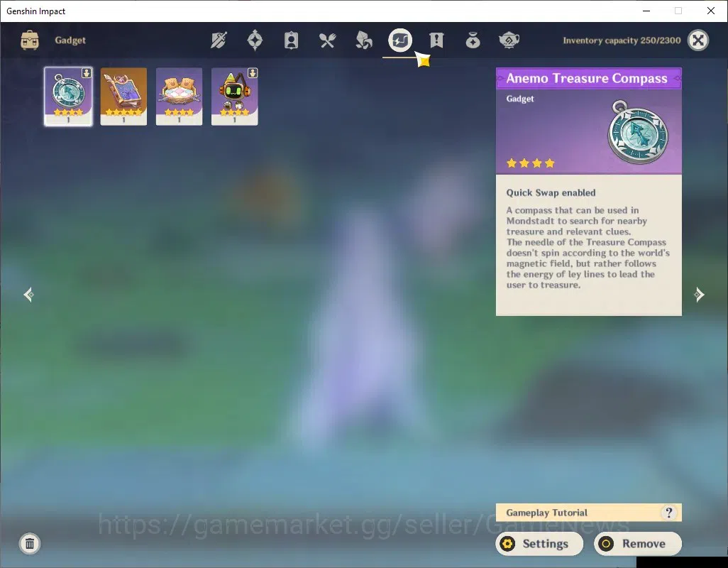Select the bird nest gadget item

point(180,96)
